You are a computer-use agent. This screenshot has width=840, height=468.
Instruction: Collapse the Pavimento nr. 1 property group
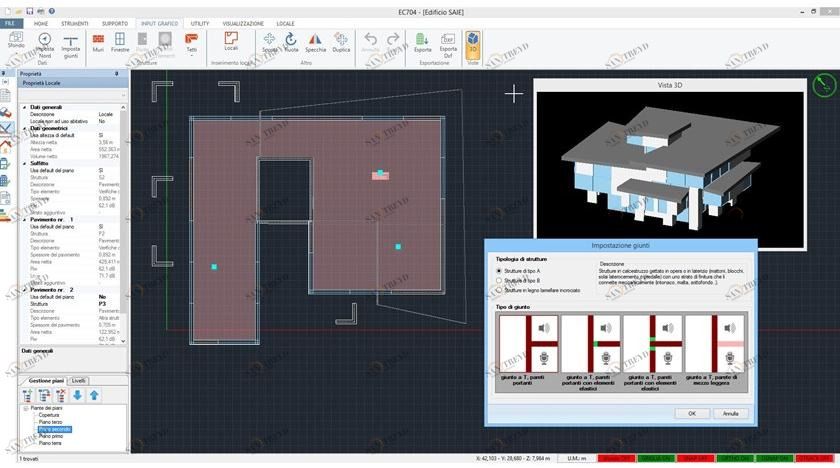[25, 219]
